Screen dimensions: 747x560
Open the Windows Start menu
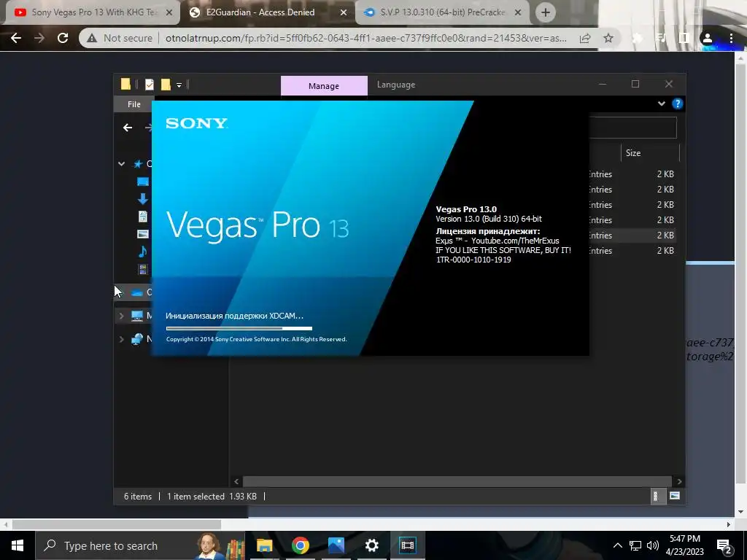coord(18,545)
